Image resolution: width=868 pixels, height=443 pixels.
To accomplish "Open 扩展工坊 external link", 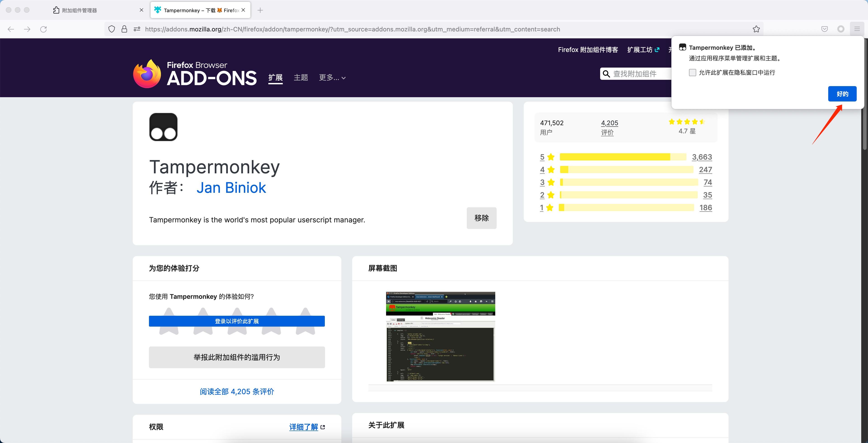I will click(x=643, y=50).
